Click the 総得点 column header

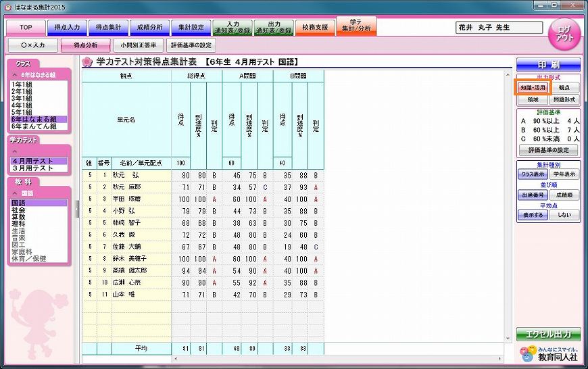click(x=197, y=76)
